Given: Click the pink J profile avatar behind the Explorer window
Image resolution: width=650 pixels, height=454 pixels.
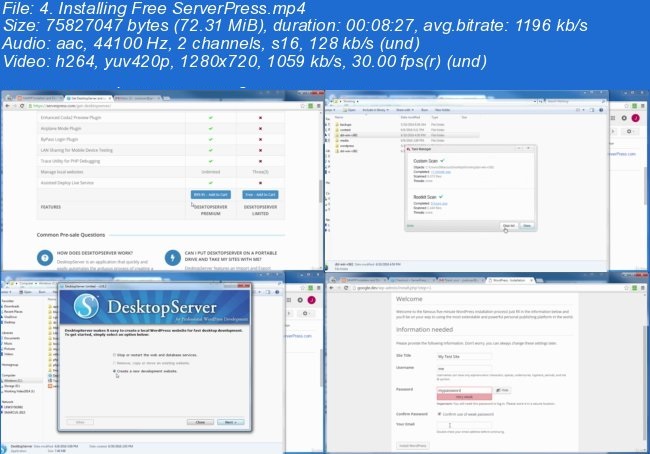Looking at the screenshot, I should point(635,118).
